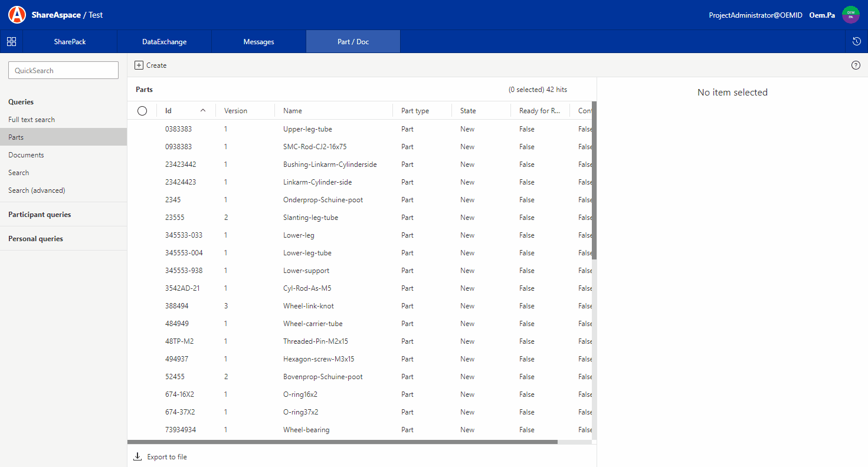The width and height of the screenshot is (868, 467).
Task: Open the history clock icon
Action: pyautogui.click(x=857, y=41)
